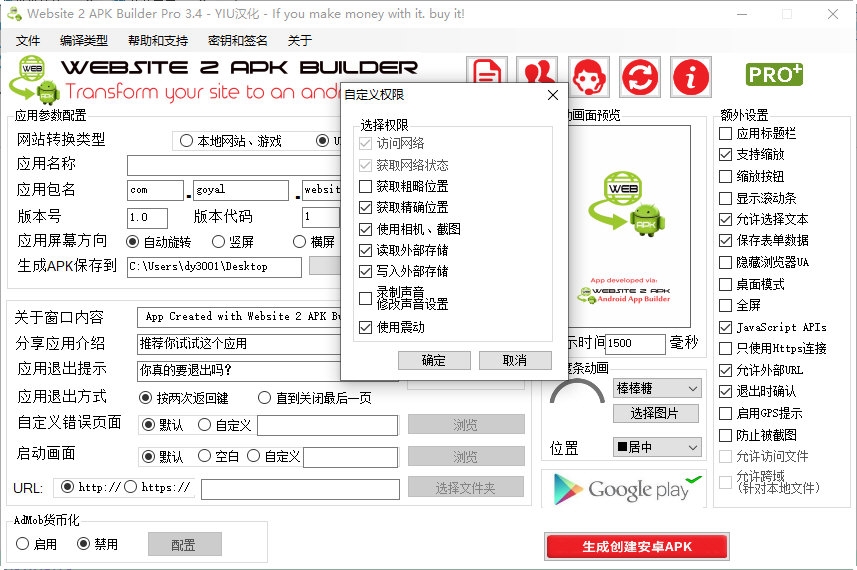Select 自定义 error page radio

click(x=204, y=425)
